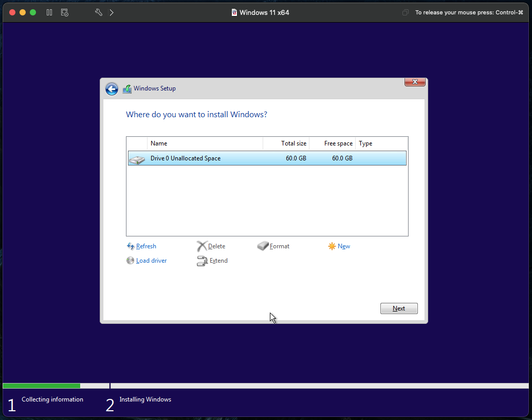The width and height of the screenshot is (532, 420).
Task: Click the VM document icon beside Windows 11 x64
Action: click(234, 12)
